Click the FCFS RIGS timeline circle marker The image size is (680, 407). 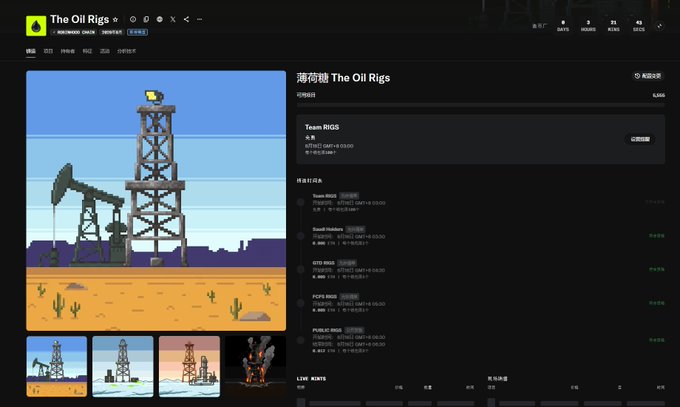tap(301, 303)
